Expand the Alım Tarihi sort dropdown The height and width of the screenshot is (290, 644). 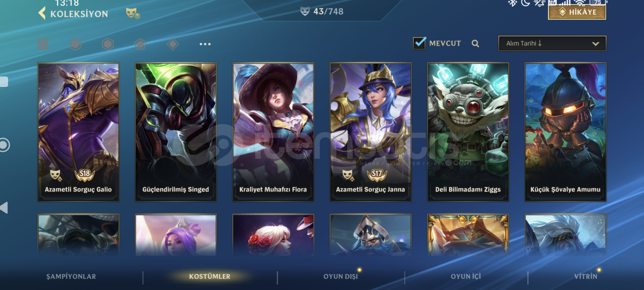point(552,44)
